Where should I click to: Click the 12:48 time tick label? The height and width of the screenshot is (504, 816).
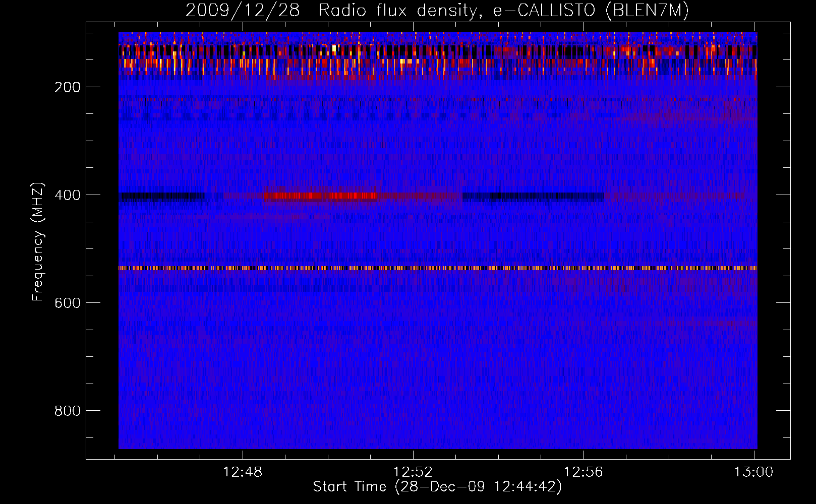click(x=243, y=472)
